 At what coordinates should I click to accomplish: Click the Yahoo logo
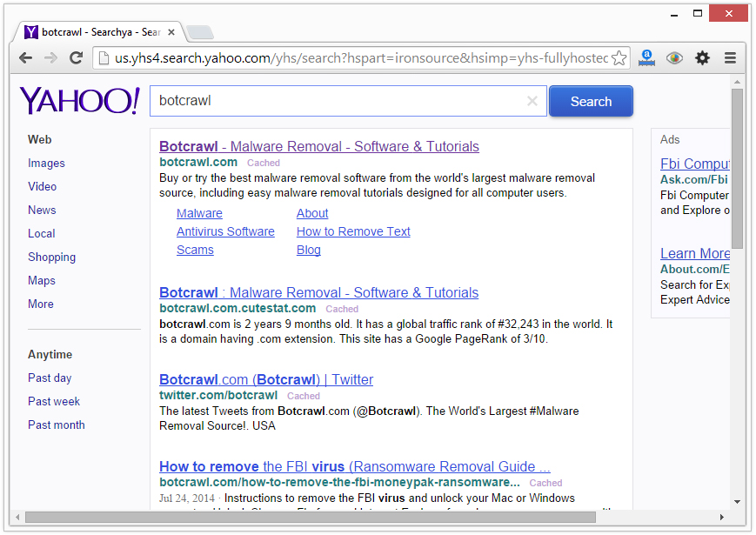pyautogui.click(x=79, y=101)
